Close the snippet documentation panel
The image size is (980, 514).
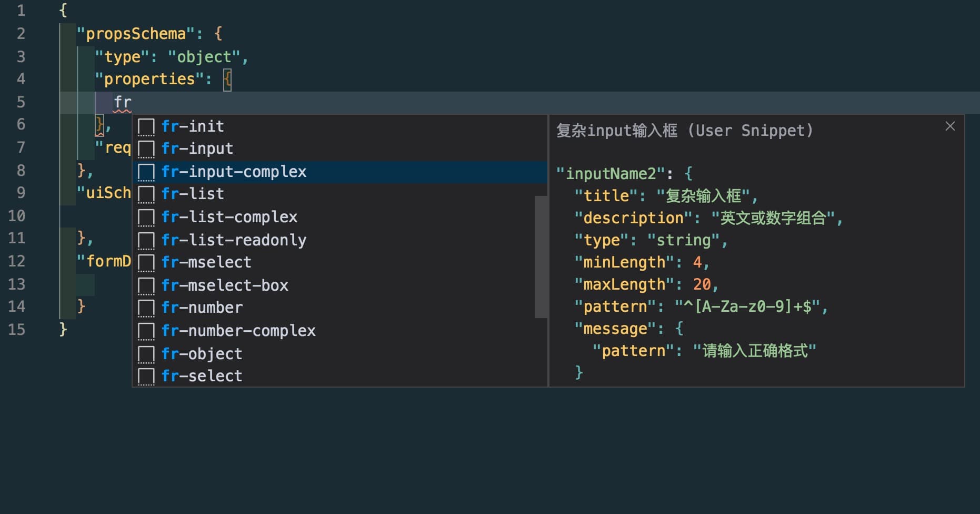(950, 126)
